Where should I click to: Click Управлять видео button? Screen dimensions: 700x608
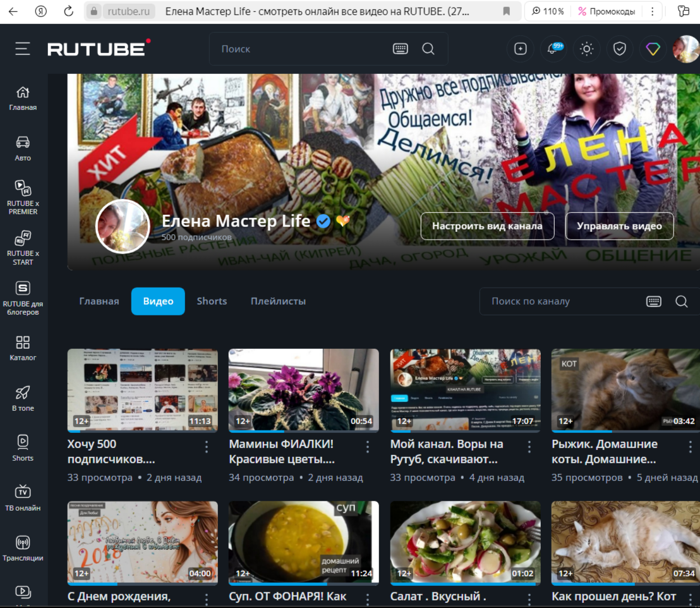point(619,226)
